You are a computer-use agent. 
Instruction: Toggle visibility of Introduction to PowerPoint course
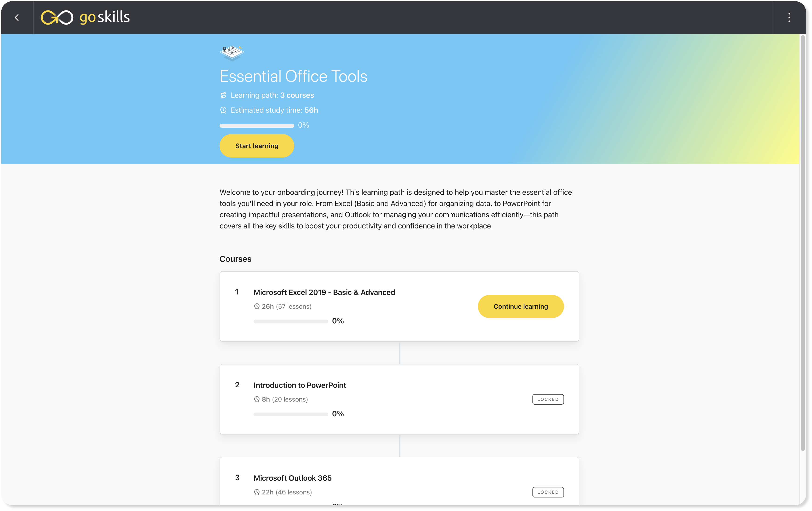[300, 385]
